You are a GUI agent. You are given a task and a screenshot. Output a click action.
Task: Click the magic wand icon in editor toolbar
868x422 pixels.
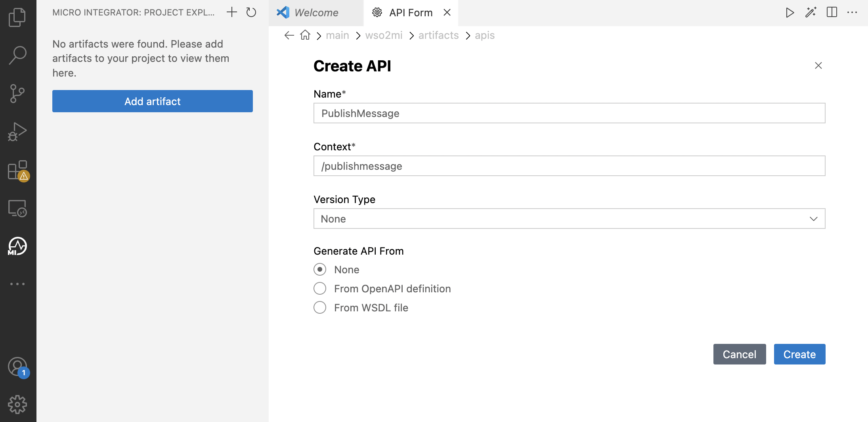click(811, 13)
